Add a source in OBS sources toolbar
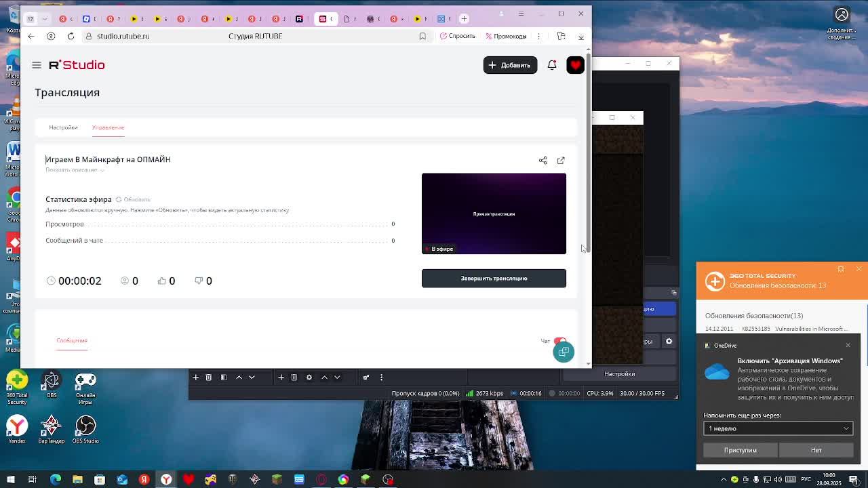The image size is (868, 488). pyautogui.click(x=281, y=378)
